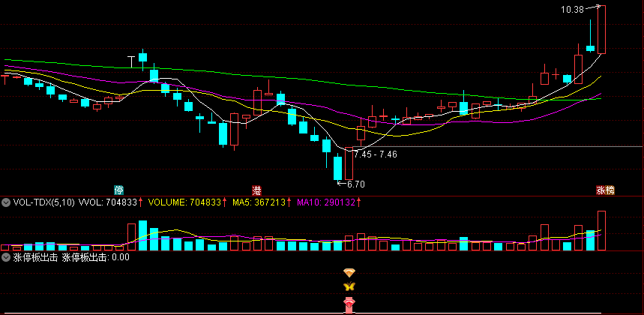Select the 10.38 high price label
Screen dimensions: 644x315
click(x=572, y=10)
